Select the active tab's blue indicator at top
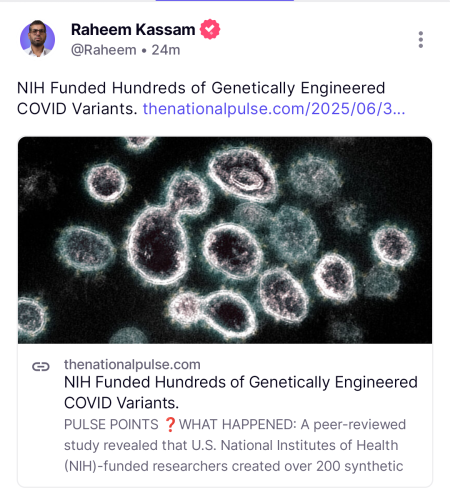 [x=225, y=1]
